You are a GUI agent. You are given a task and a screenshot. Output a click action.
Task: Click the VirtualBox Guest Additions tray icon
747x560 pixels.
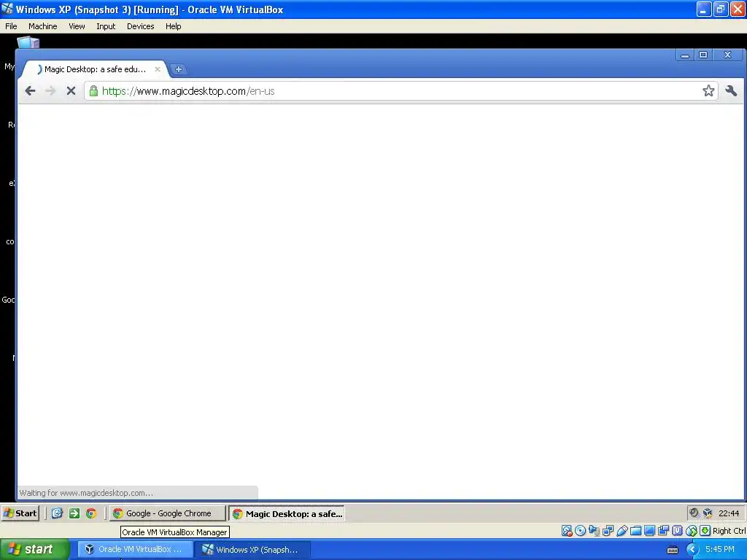coord(708,513)
